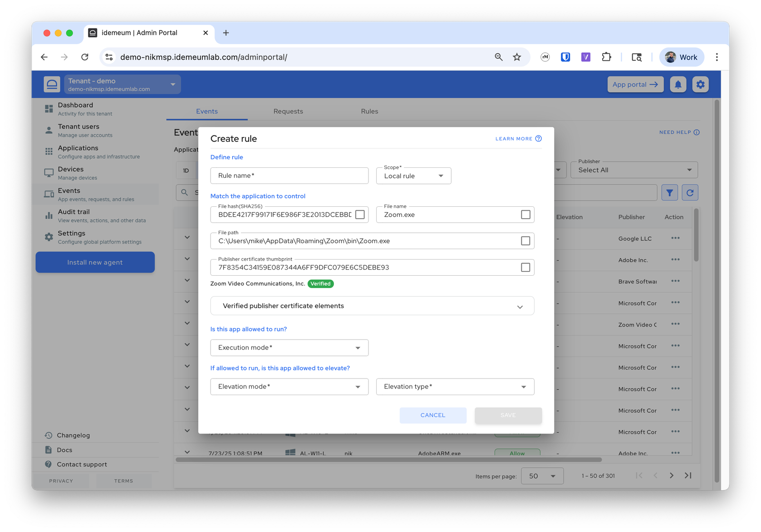Image resolution: width=761 pixels, height=532 pixels.
Task: Click the Verified publisher badge
Action: pyautogui.click(x=321, y=284)
